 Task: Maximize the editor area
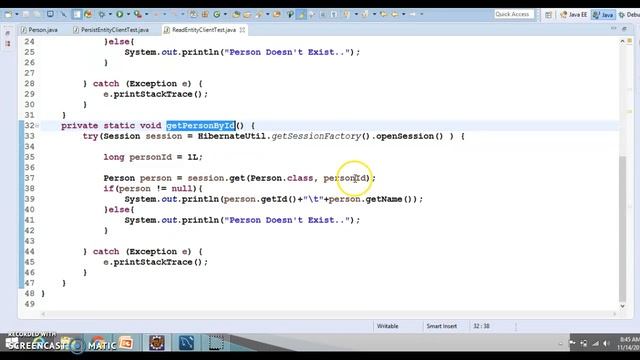coord(624,29)
